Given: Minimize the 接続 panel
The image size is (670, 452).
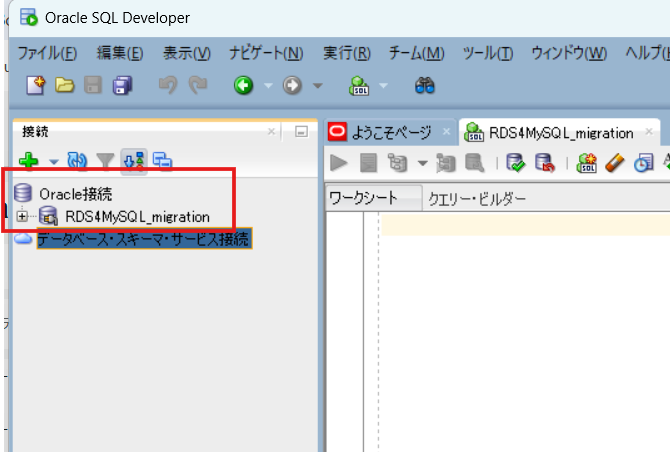Looking at the screenshot, I should coord(301,132).
